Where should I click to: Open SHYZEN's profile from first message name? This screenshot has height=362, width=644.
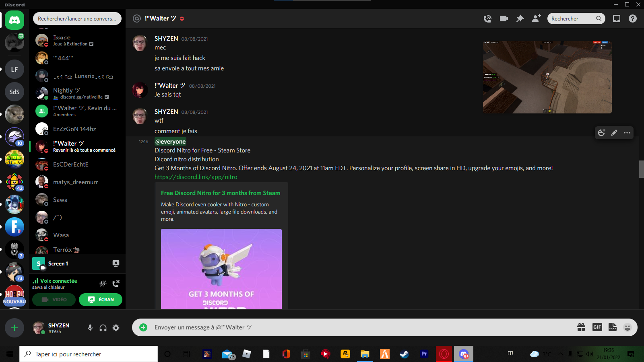tap(166, 39)
